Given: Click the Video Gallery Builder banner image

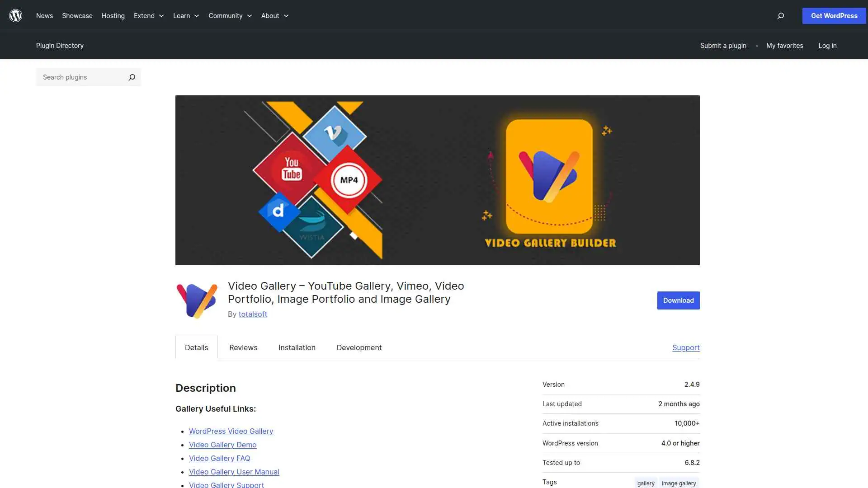Looking at the screenshot, I should click(437, 180).
